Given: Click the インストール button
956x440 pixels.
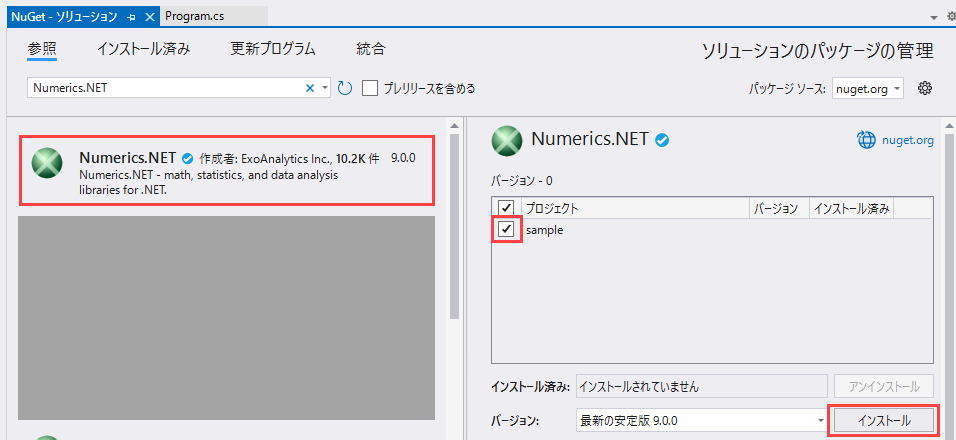Looking at the screenshot, I should pos(883,420).
